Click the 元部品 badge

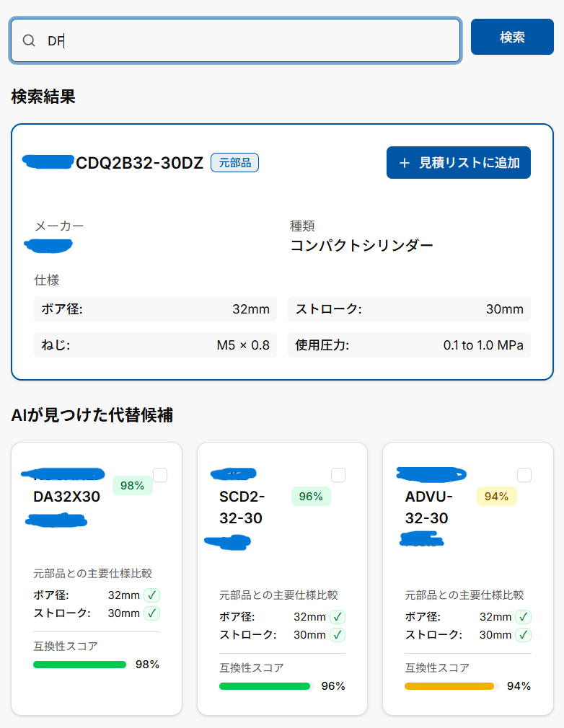point(234,162)
